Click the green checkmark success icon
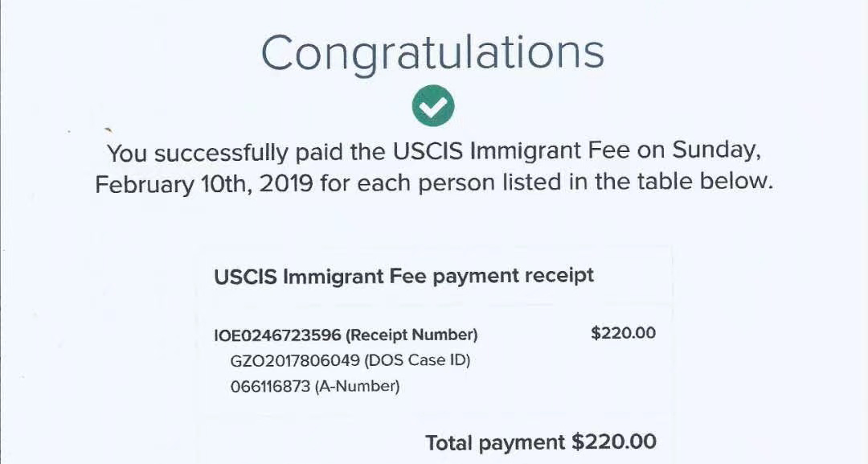Image resolution: width=868 pixels, height=464 pixels. (x=433, y=106)
